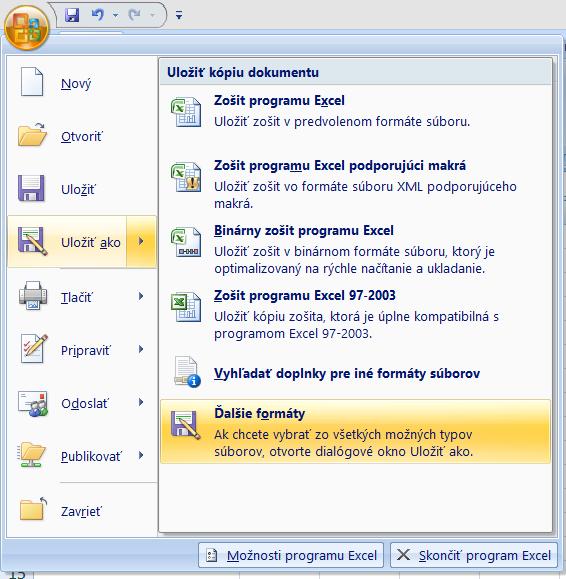Viewport: 566px width, 579px height.
Task: Click the printer icon for Tlačiť
Action: pyautogui.click(x=33, y=295)
